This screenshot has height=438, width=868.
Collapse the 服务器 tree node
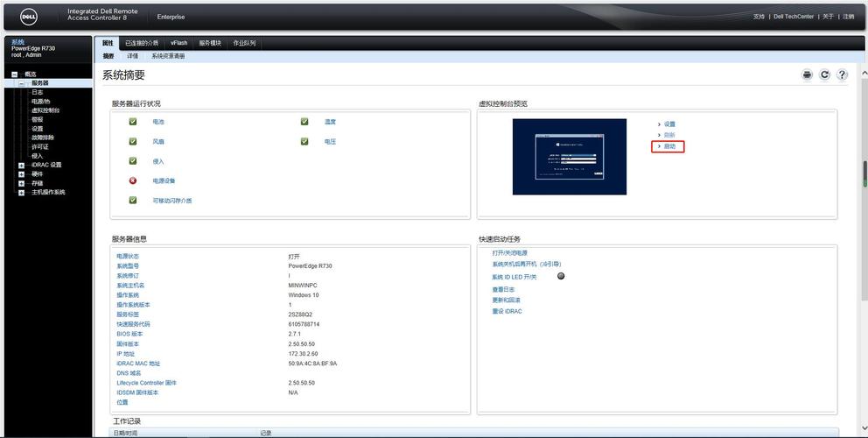point(22,83)
